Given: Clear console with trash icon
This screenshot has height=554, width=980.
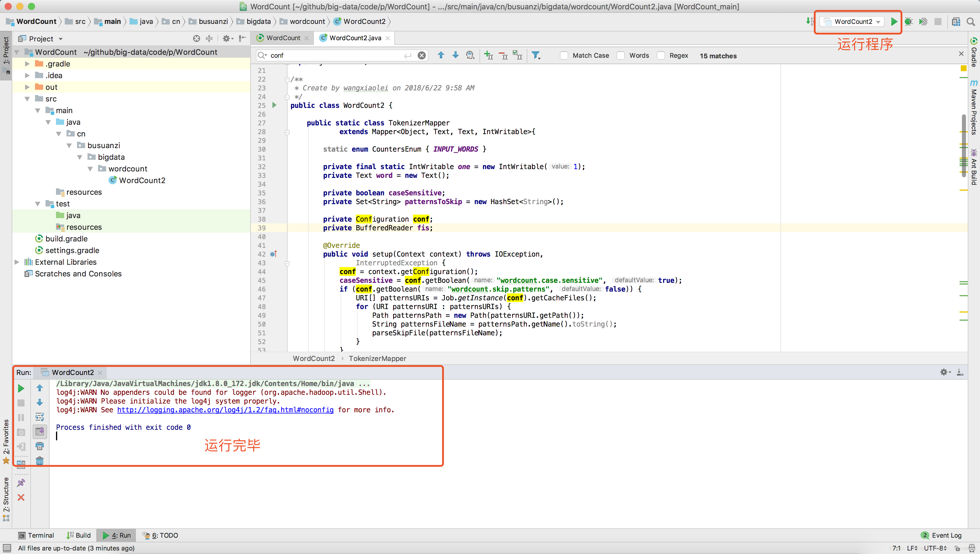Looking at the screenshot, I should pos(40,461).
